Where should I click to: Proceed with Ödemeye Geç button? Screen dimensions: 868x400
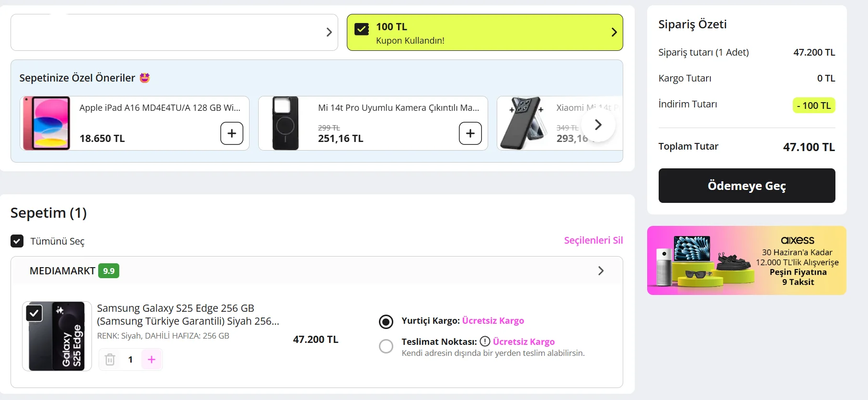(747, 186)
